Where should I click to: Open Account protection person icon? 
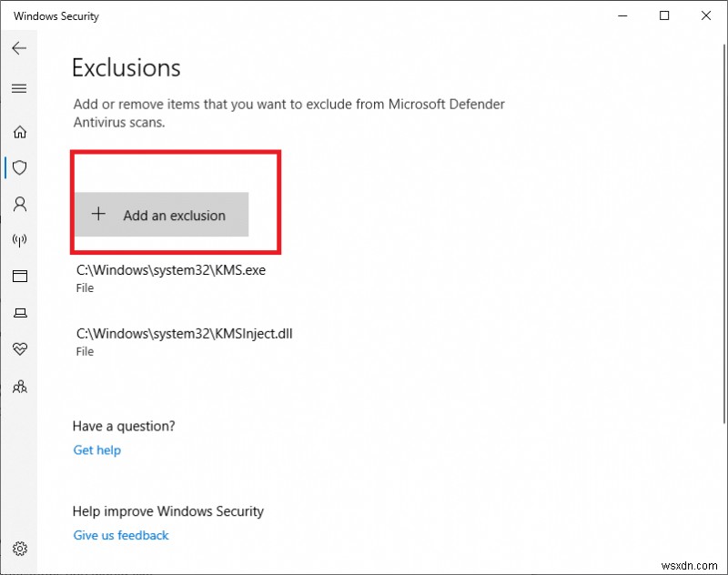(x=19, y=204)
